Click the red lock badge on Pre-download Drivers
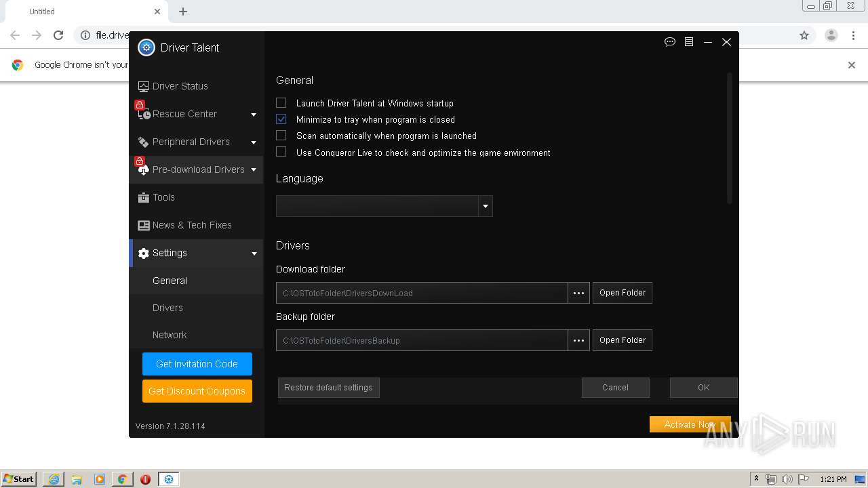This screenshot has width=868, height=488. (x=140, y=161)
